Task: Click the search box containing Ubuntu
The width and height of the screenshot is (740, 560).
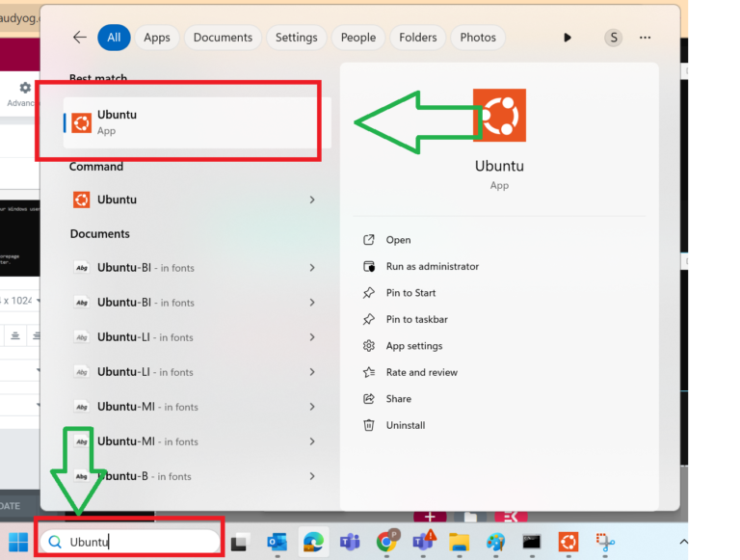Action: point(135,542)
